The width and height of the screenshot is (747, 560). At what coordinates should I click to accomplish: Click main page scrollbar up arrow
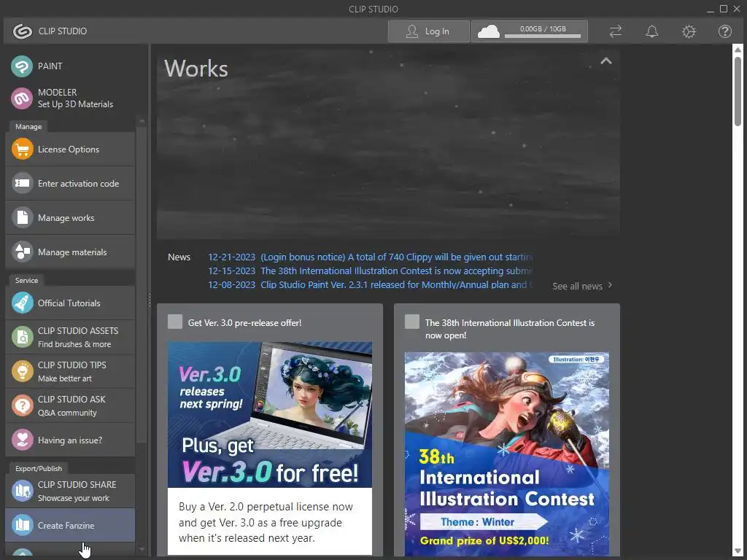(x=738, y=50)
